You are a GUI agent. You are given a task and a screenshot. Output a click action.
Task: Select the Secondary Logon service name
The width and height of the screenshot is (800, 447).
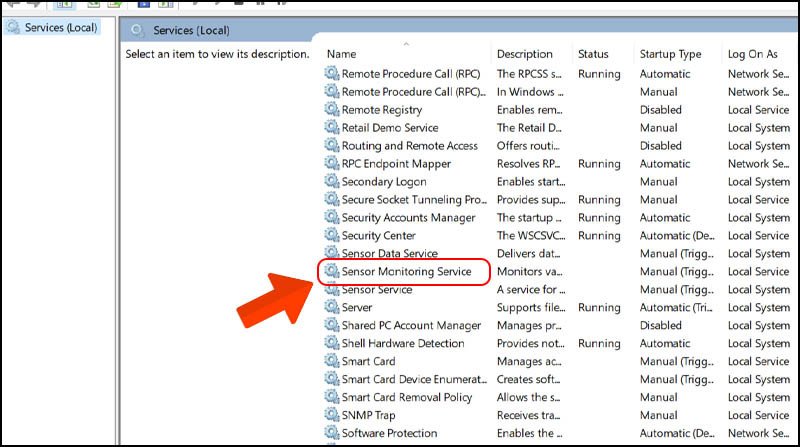click(384, 182)
